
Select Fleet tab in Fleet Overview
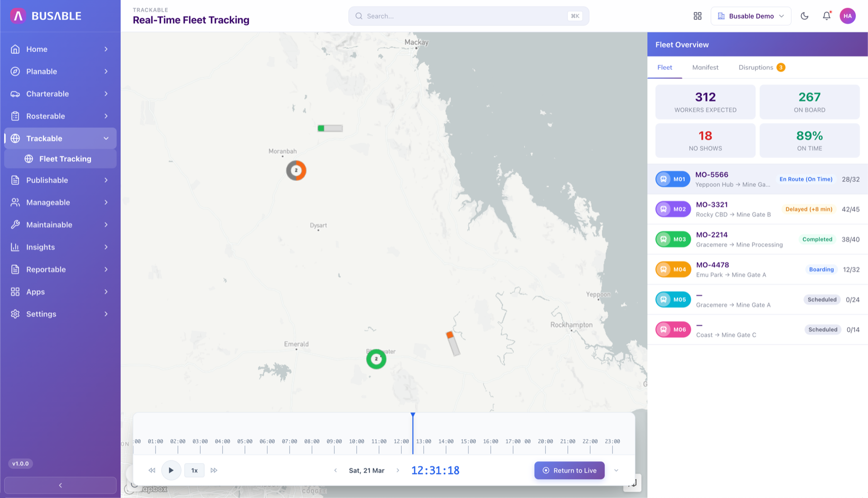tap(665, 67)
